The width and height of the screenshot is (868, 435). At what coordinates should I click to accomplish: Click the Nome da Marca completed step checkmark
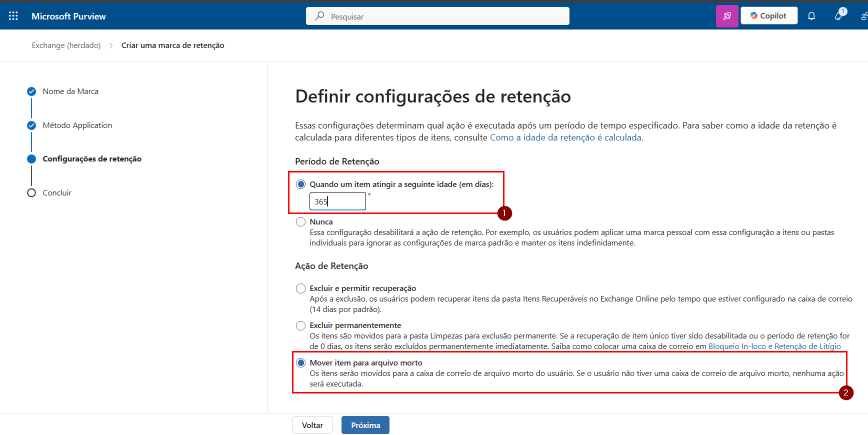tap(31, 91)
